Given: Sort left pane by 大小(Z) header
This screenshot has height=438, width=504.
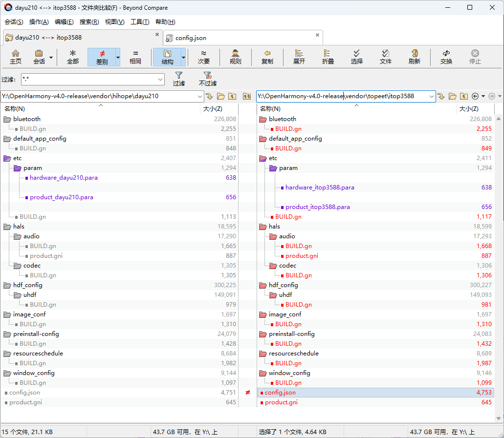Looking at the screenshot, I should (x=219, y=109).
